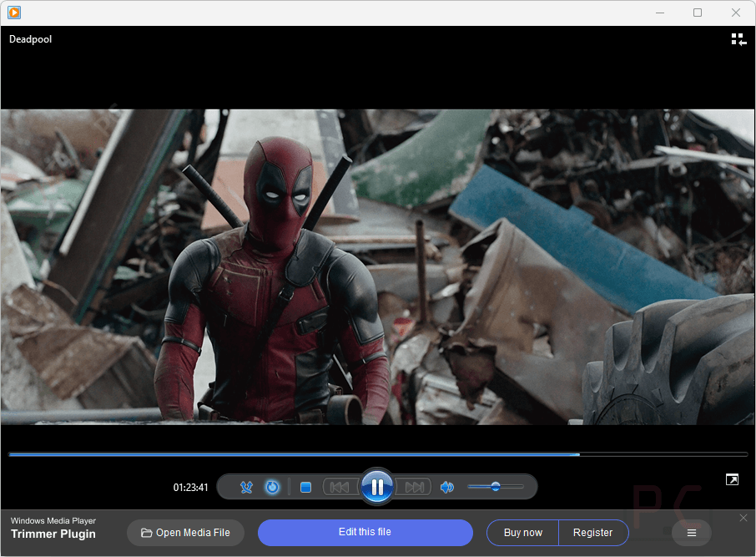Close the Trimmer Plugin bar

(743, 518)
